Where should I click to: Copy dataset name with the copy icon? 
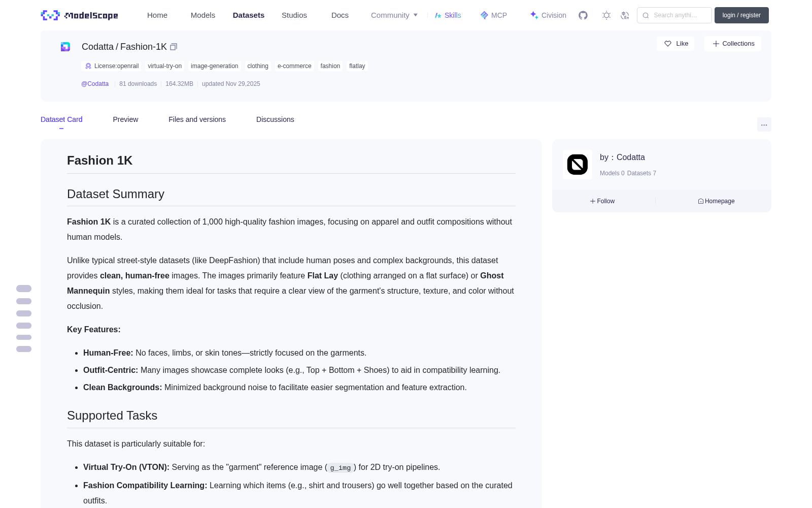tap(174, 47)
